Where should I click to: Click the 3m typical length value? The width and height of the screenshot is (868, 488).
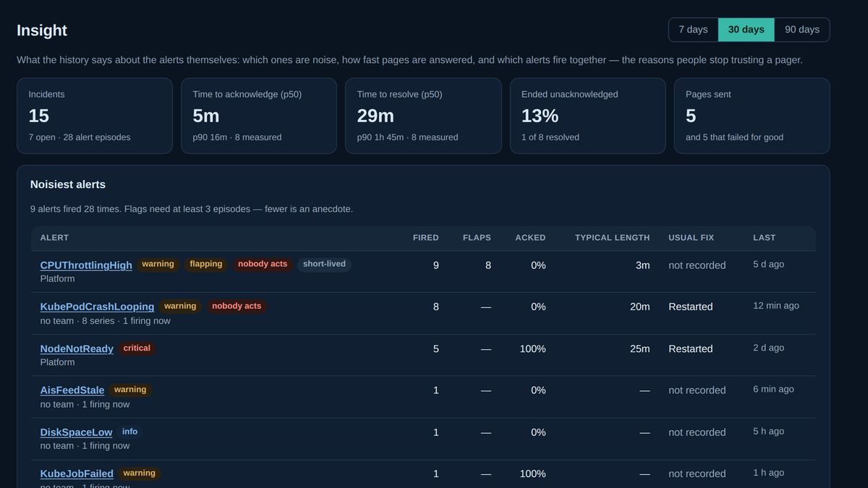pyautogui.click(x=643, y=265)
